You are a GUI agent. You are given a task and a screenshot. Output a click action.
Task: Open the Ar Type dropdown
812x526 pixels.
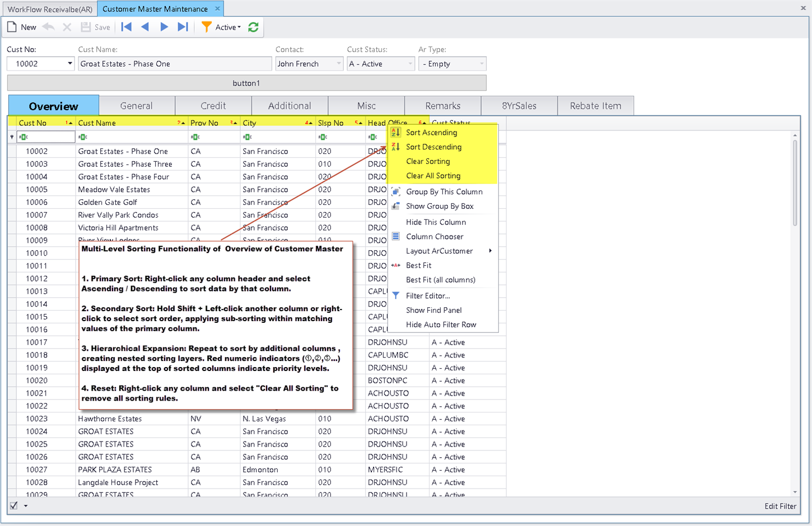pos(482,64)
